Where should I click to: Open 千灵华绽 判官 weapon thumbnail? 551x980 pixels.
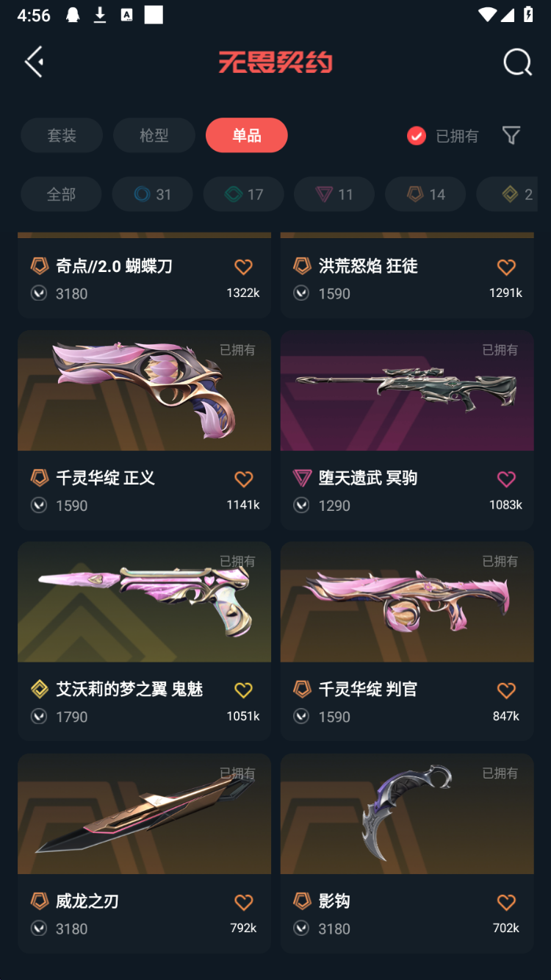click(x=407, y=602)
